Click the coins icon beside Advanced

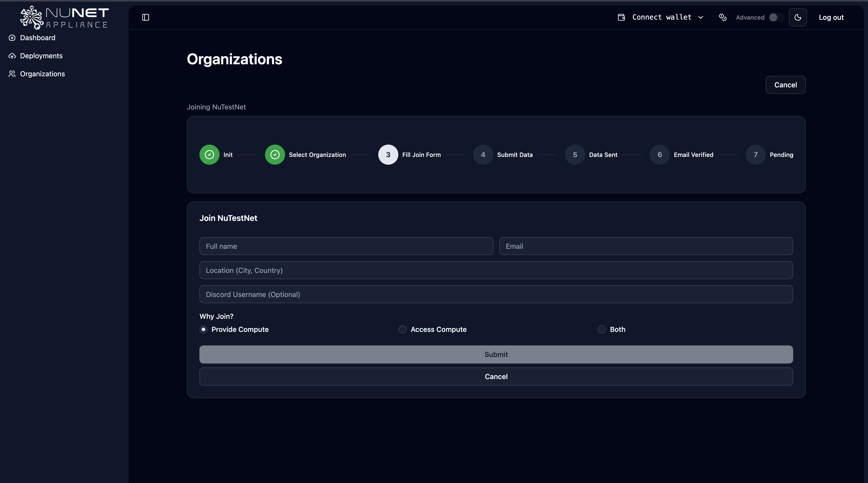722,17
